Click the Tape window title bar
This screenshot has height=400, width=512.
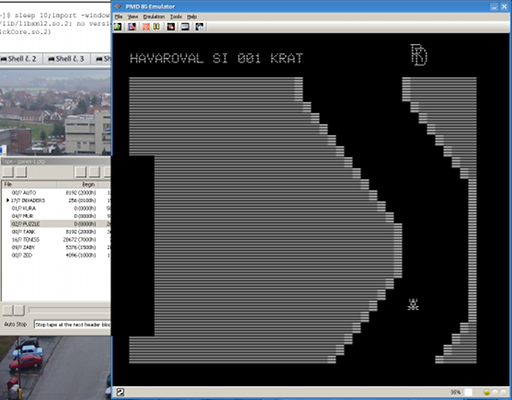(55, 161)
